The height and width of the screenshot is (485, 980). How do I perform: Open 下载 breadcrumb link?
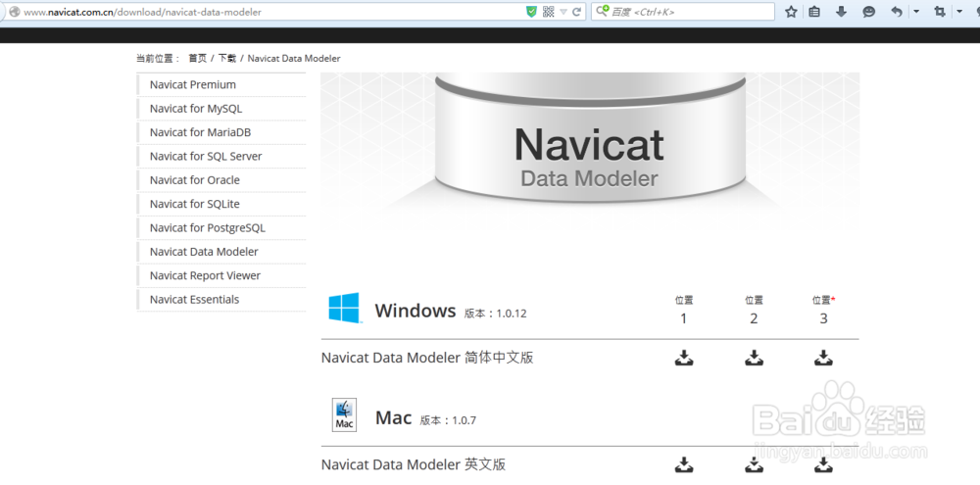(x=227, y=58)
